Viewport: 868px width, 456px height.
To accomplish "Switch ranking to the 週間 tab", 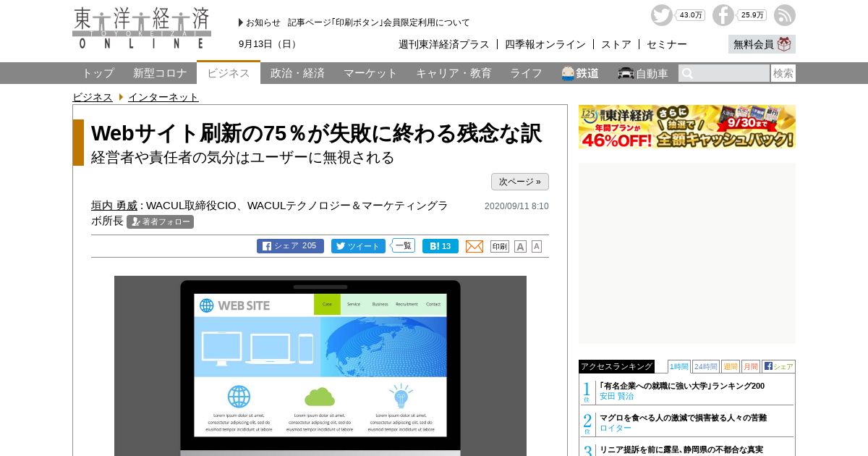I will tap(731, 366).
